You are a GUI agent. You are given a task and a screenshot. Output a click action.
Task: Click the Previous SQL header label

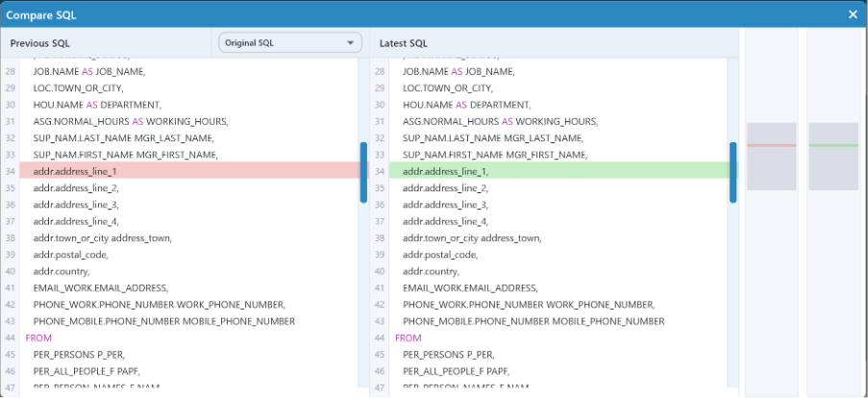tap(39, 43)
